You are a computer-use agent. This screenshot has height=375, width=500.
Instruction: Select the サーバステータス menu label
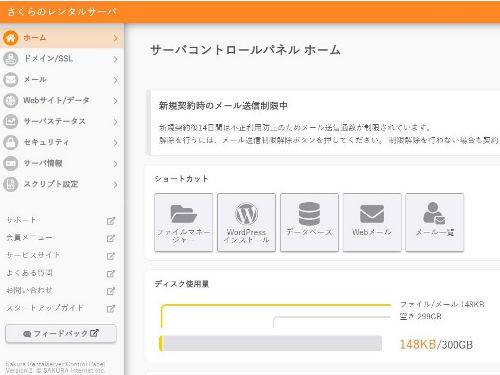[x=54, y=121]
